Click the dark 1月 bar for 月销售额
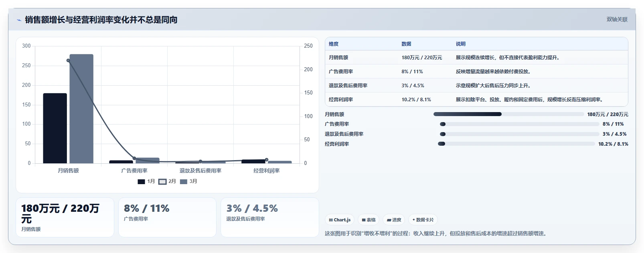Viewport: 644px width, 253px height. [55, 128]
